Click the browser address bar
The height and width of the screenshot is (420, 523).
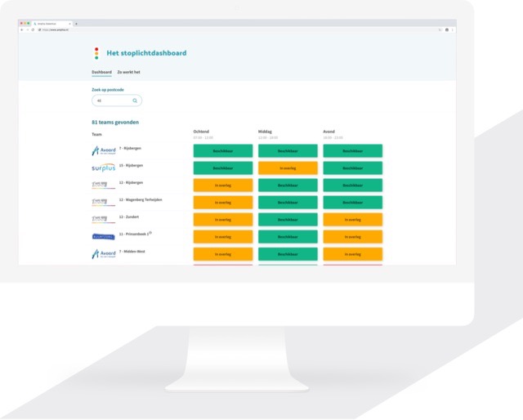(237, 29)
